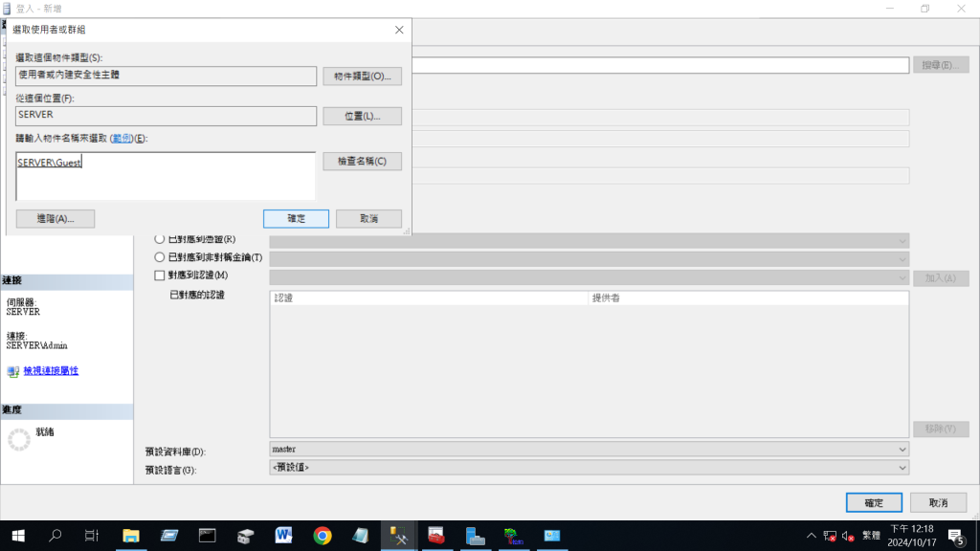Screen dimensions: 980x551
Task: Click the 範例 hyperlink in the dialog
Action: click(122, 139)
